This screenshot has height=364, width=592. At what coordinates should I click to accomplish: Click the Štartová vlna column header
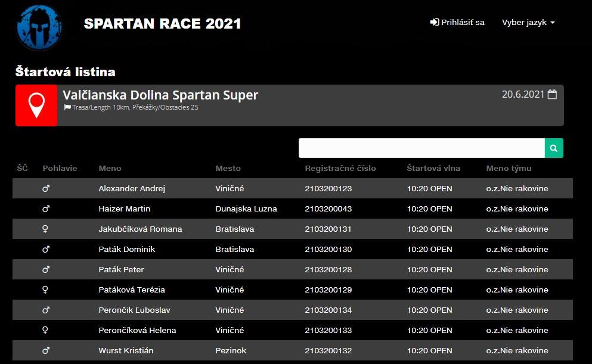click(x=433, y=168)
